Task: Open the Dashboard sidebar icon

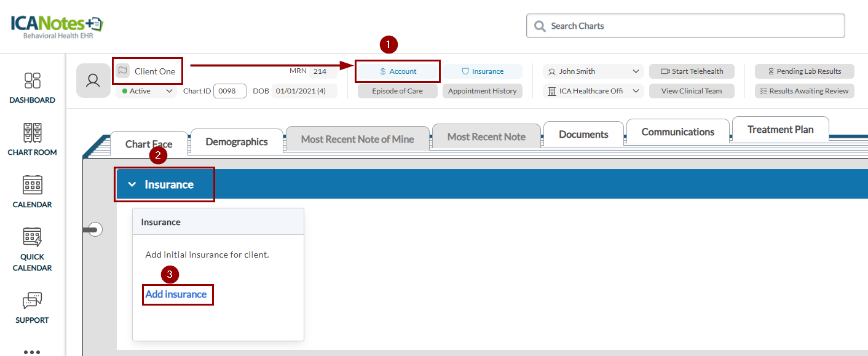Action: coord(32,81)
